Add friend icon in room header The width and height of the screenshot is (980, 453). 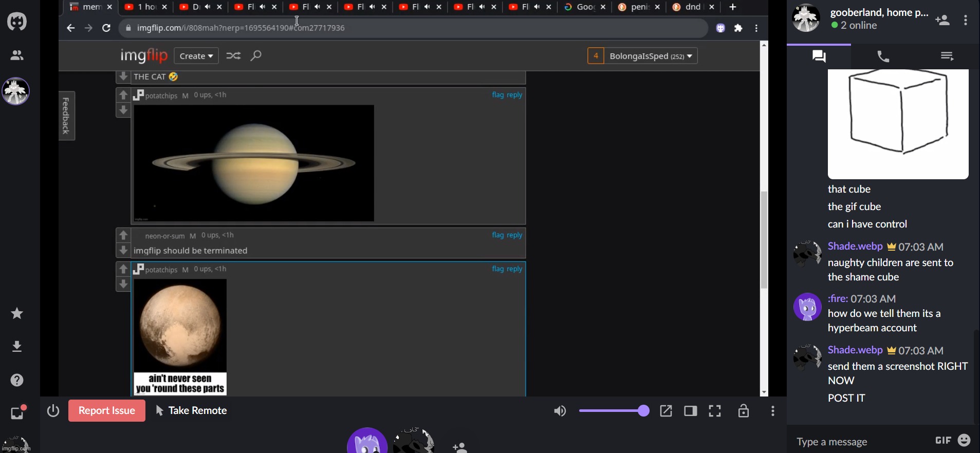pyautogui.click(x=942, y=21)
